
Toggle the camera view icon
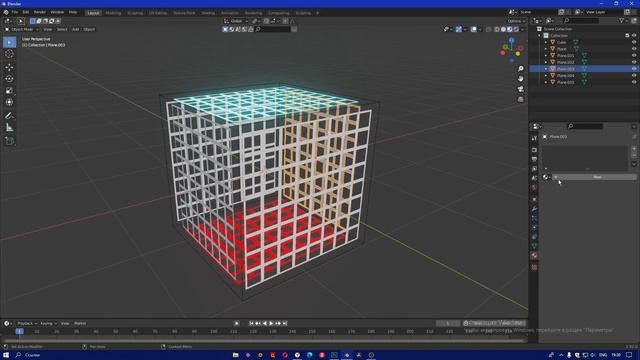pyautogui.click(x=520, y=89)
